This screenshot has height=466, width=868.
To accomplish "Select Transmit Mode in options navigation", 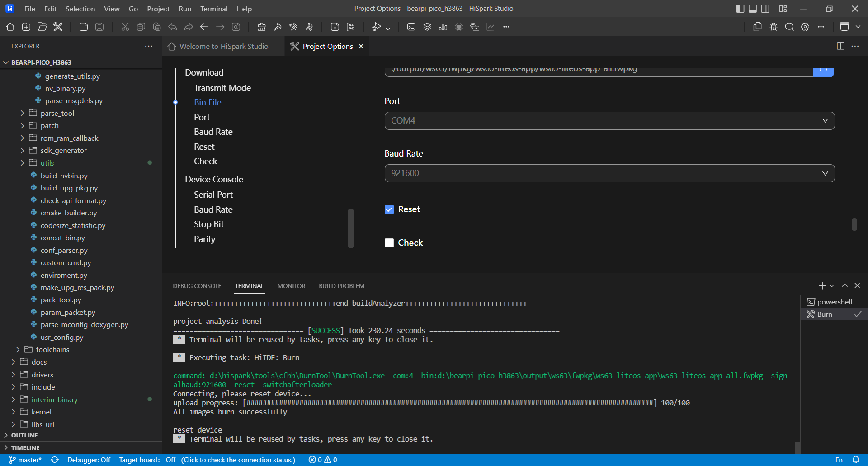I will 222,88.
